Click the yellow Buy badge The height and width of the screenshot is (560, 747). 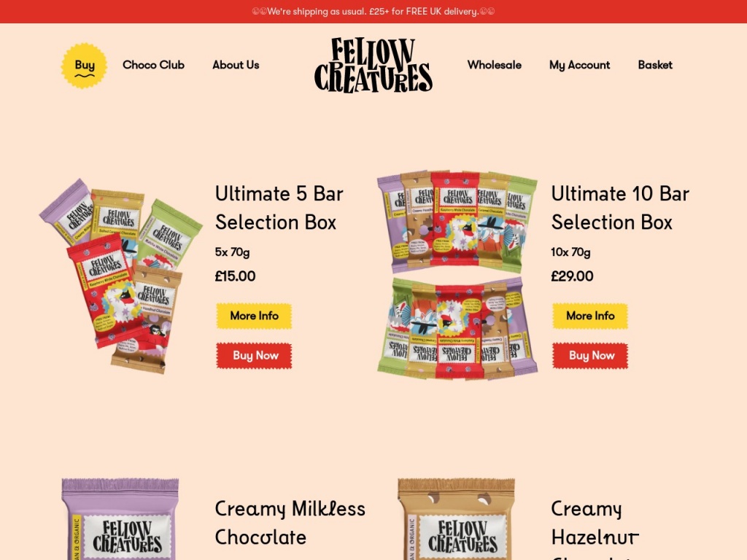coord(84,65)
